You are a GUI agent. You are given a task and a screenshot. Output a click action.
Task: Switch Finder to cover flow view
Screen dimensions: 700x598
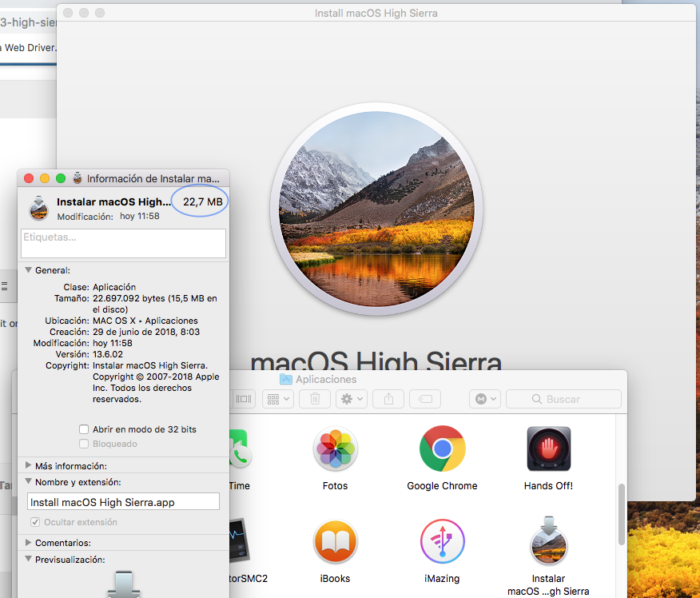coord(243,399)
